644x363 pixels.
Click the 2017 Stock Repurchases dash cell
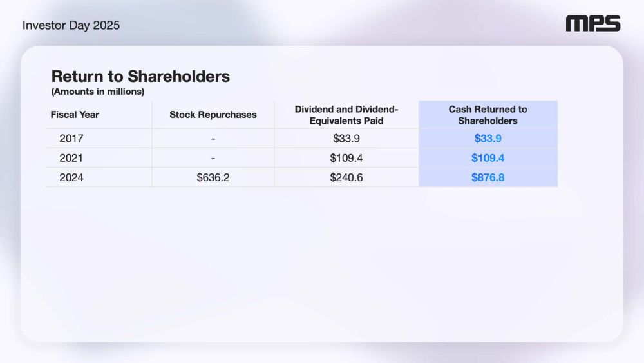click(213, 139)
